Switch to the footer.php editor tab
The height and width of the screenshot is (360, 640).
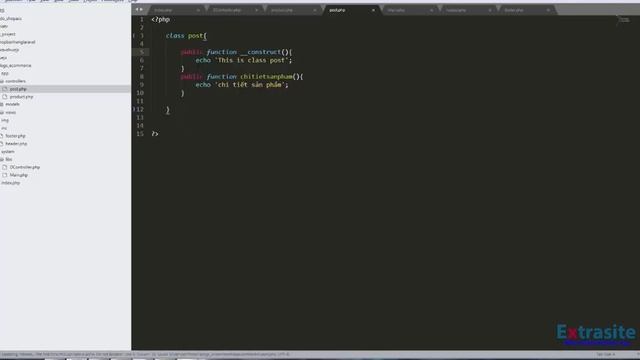[x=514, y=10]
